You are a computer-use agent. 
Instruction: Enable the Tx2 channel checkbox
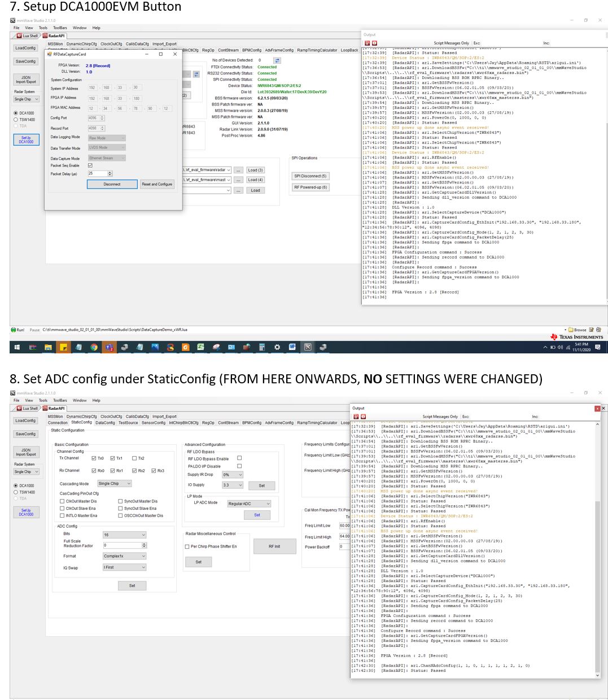click(x=134, y=458)
